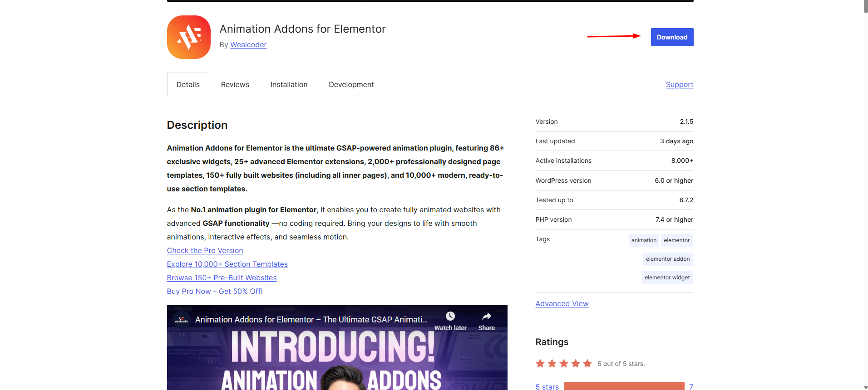The image size is (868, 390).
Task: Click Buy Pro Now – Get 50% Off link
Action: click(215, 291)
